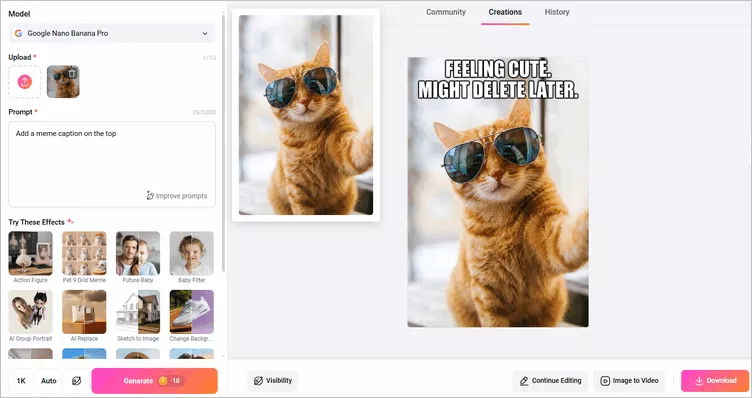Open the 1K resolution option
Image resolution: width=752 pixels, height=398 pixels.
21,381
